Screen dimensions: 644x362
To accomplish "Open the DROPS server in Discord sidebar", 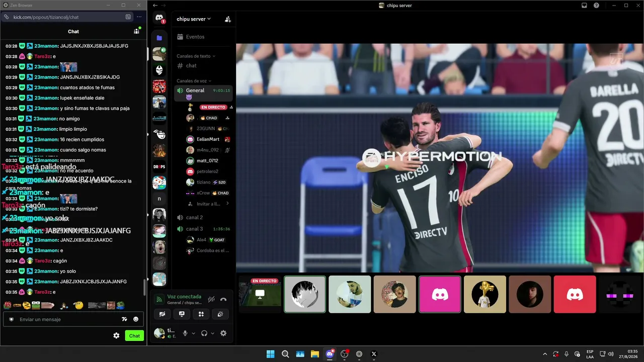I will point(159,166).
